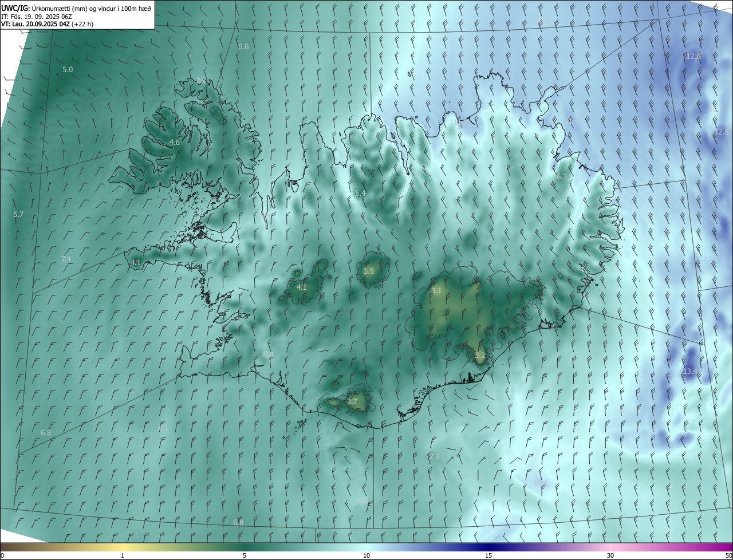Click the colour scale tick label "30"
This screenshot has height=560, width=733.
tap(610, 555)
